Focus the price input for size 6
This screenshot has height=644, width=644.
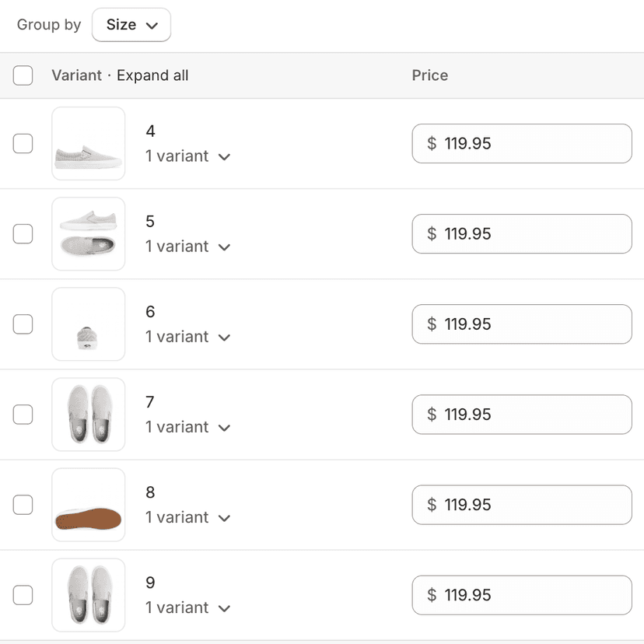coord(522,324)
